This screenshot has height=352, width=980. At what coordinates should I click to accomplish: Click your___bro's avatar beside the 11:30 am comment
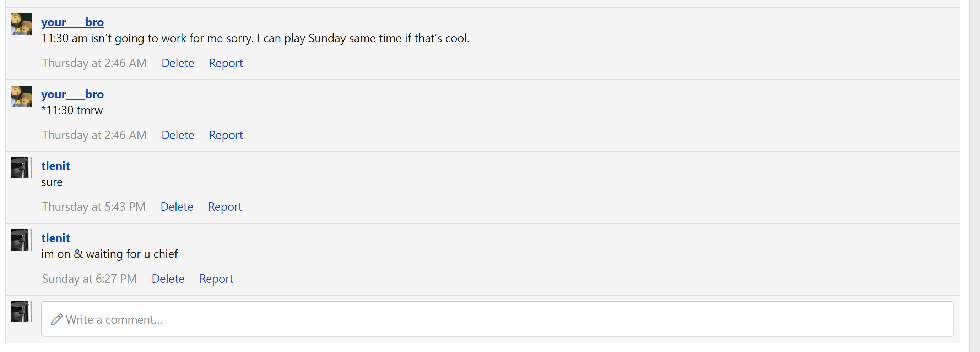[21, 24]
